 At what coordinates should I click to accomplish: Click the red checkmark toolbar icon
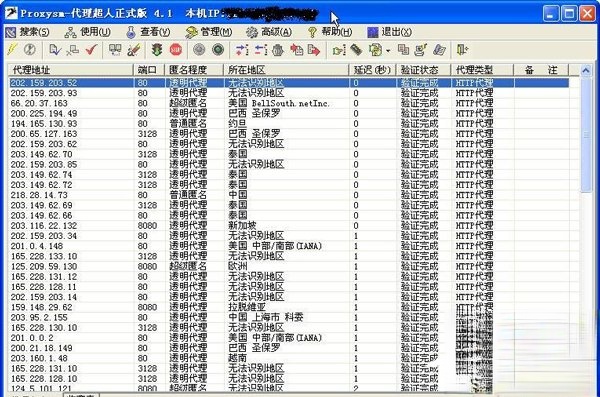[91, 50]
